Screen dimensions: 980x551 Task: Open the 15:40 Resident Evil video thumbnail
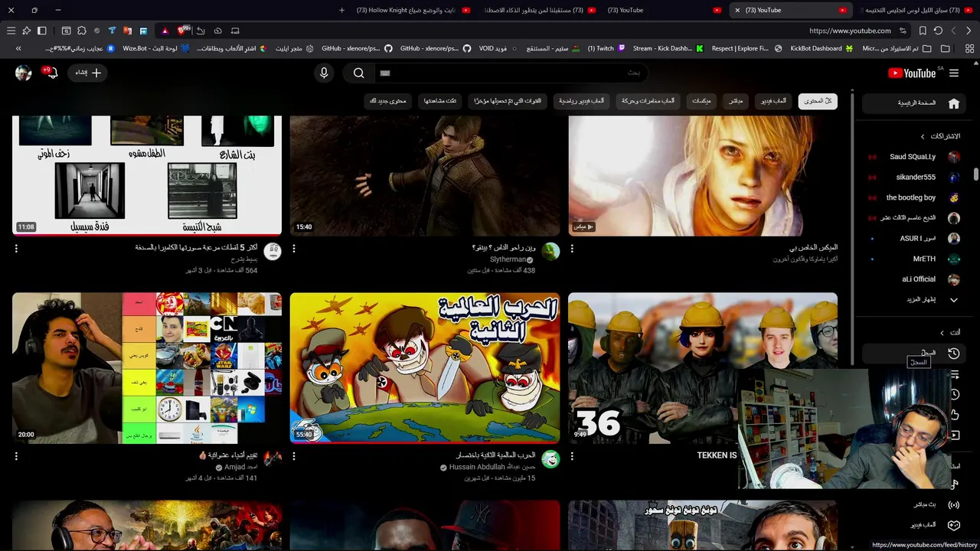pyautogui.click(x=425, y=175)
